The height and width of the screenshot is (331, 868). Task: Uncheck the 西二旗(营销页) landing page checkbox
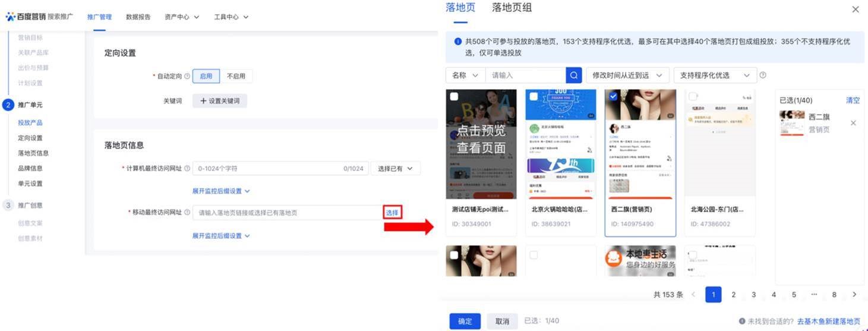pyautogui.click(x=613, y=96)
